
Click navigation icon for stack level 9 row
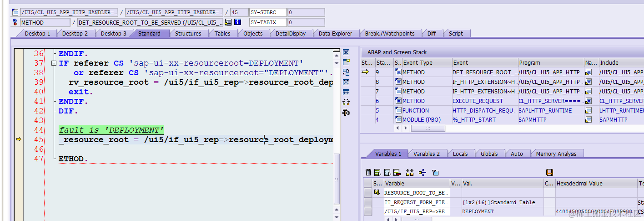pyautogui.click(x=588, y=72)
